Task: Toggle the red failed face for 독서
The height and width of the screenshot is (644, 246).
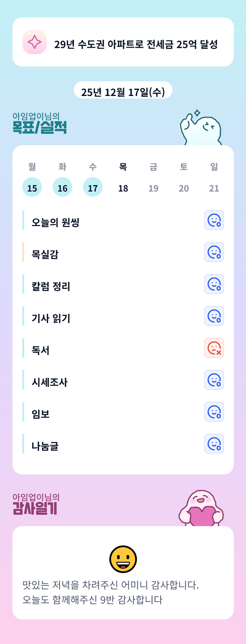Action: point(214,348)
